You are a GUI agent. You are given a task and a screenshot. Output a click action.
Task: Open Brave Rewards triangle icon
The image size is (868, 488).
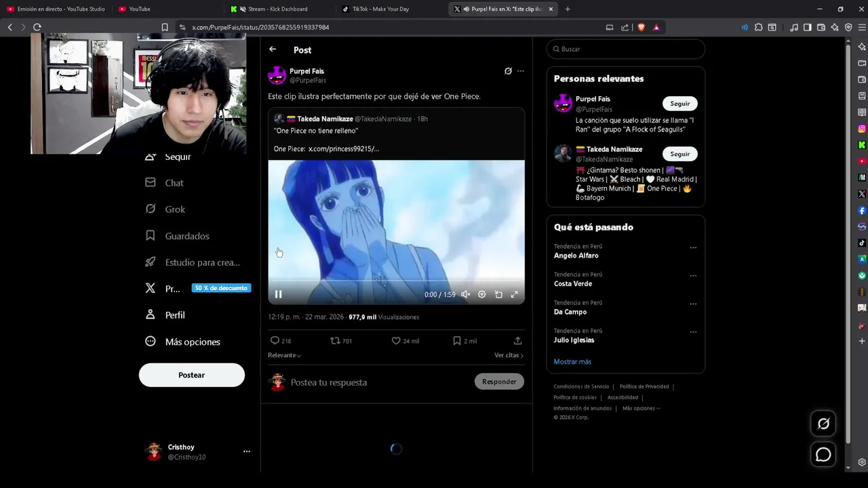click(x=656, y=27)
